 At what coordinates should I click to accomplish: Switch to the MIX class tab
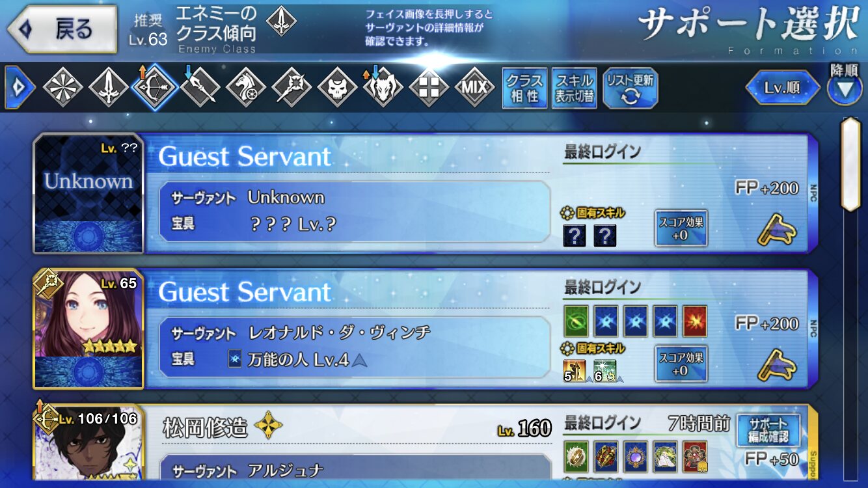point(474,87)
